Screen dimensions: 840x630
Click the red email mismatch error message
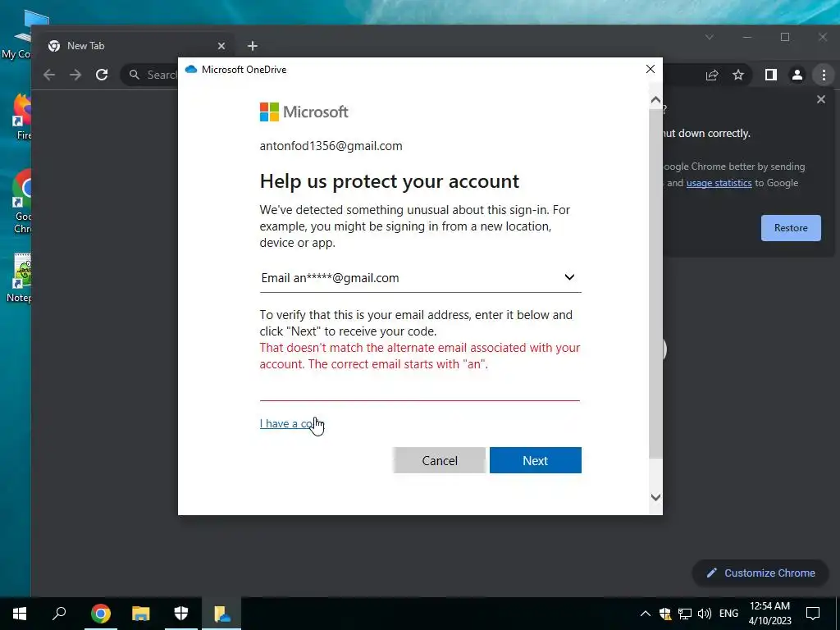coord(420,356)
